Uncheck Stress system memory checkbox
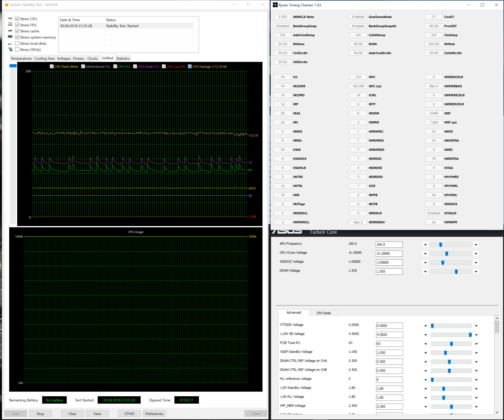Viewport: 504px width, 420px height. (17, 37)
